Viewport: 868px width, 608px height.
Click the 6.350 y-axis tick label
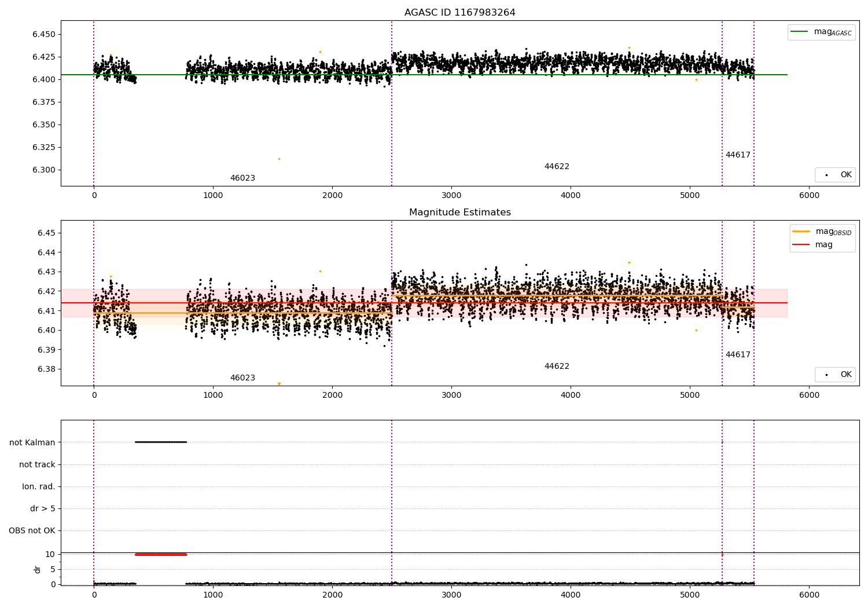44,125
